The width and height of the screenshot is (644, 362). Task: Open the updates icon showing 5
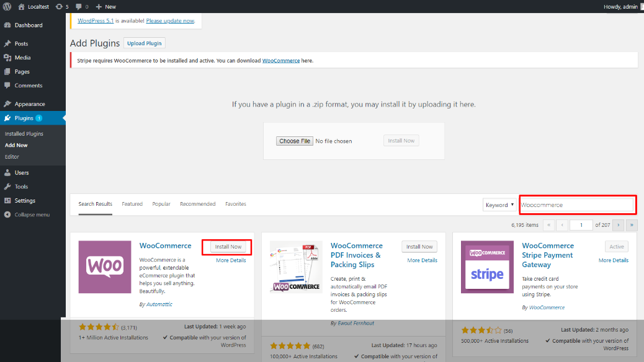coord(62,7)
